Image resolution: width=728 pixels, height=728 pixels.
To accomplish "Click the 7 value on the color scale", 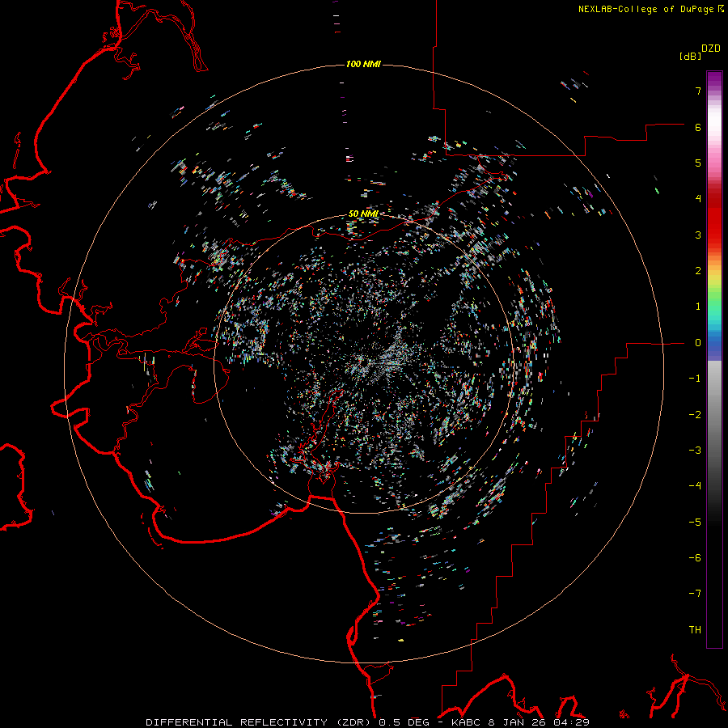I will pos(698,91).
